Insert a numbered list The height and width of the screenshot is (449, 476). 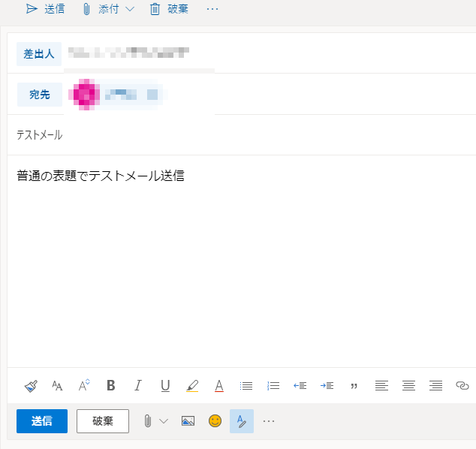pos(273,386)
